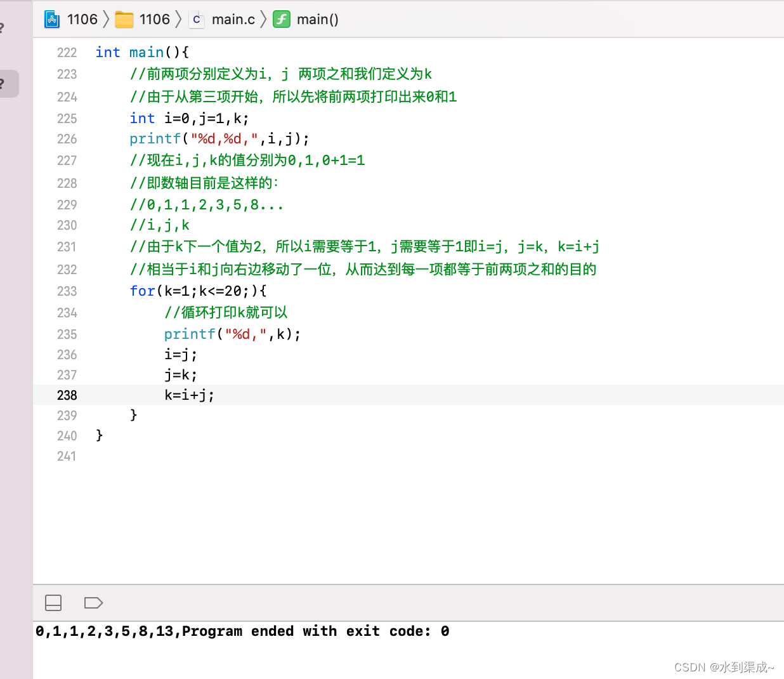Toggle the debug area console panel icon
This screenshot has height=679, width=784.
(x=53, y=603)
